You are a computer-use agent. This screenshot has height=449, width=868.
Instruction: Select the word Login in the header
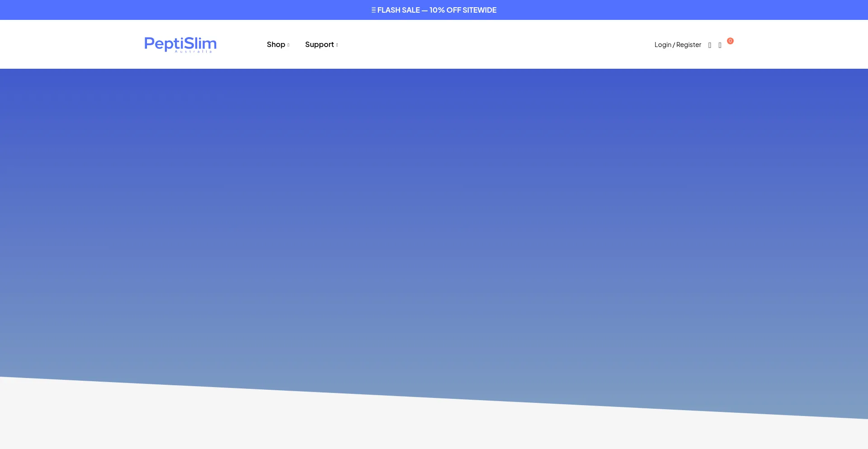[663, 45]
